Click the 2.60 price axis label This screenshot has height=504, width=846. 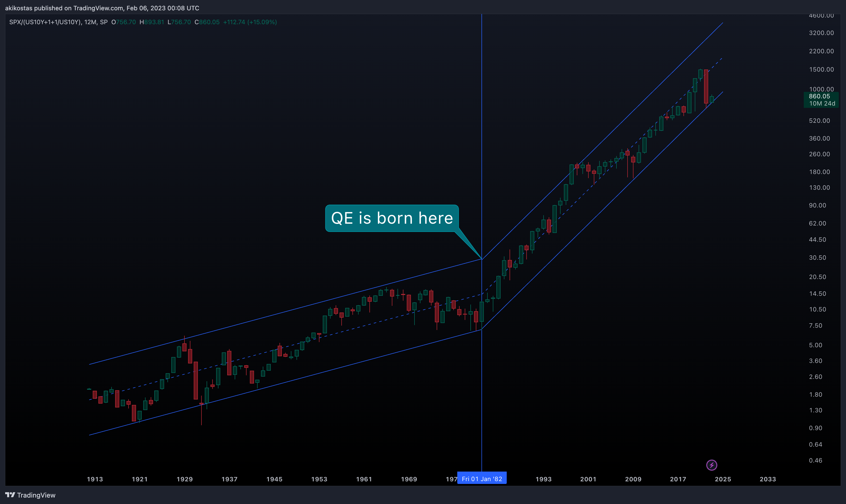815,377
